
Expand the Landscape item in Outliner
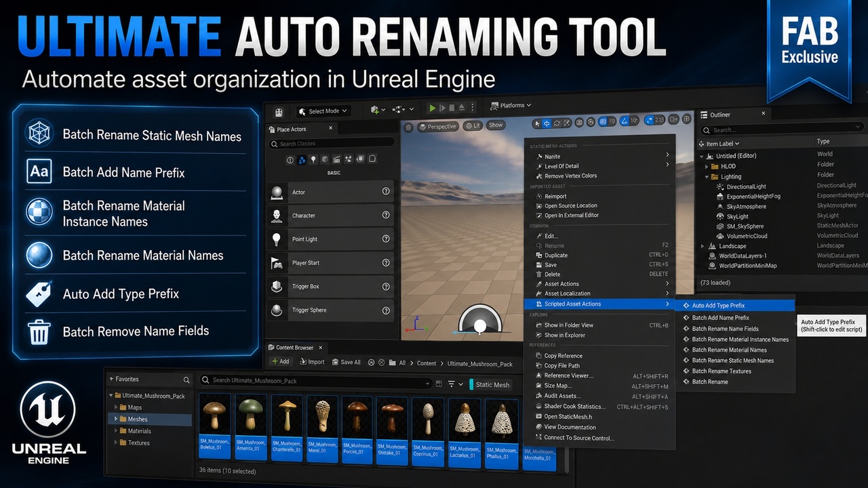click(x=703, y=246)
